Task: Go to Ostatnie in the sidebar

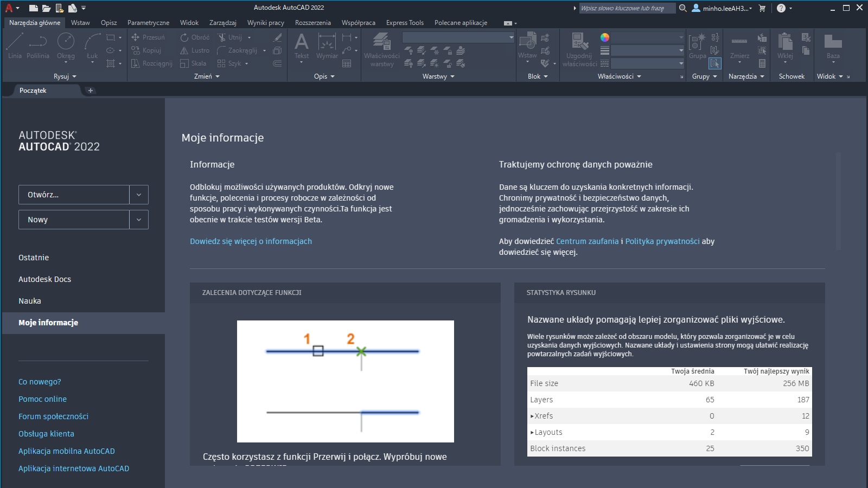Action: point(34,258)
